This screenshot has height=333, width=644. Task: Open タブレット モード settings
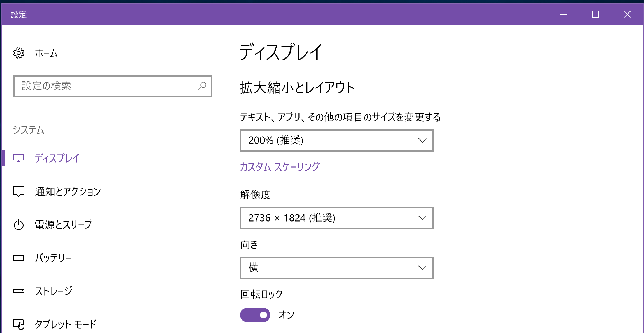[x=65, y=324]
